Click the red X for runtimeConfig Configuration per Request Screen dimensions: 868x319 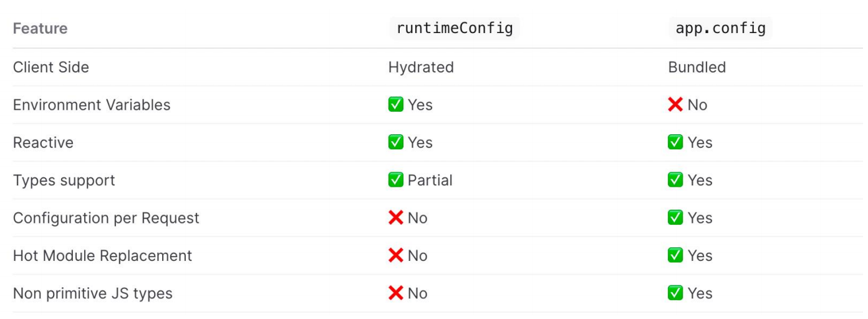click(x=395, y=218)
